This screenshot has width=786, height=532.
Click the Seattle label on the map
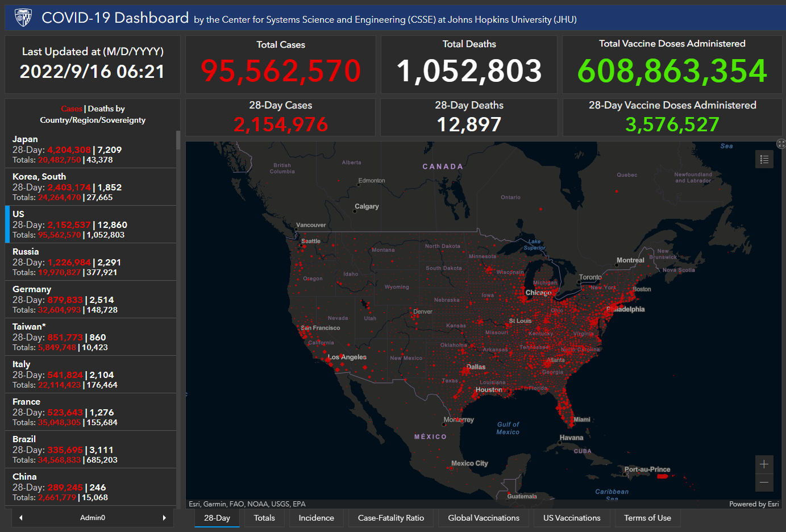(311, 241)
